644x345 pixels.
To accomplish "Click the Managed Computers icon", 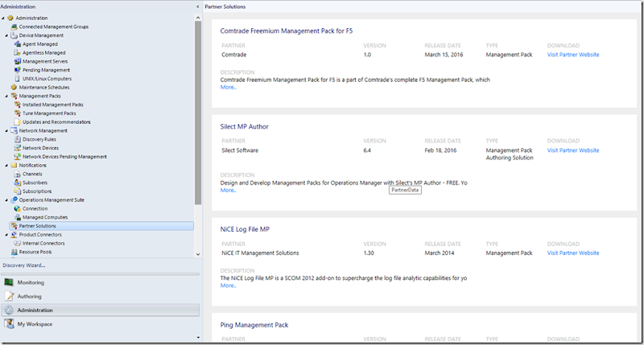I will pos(17,217).
